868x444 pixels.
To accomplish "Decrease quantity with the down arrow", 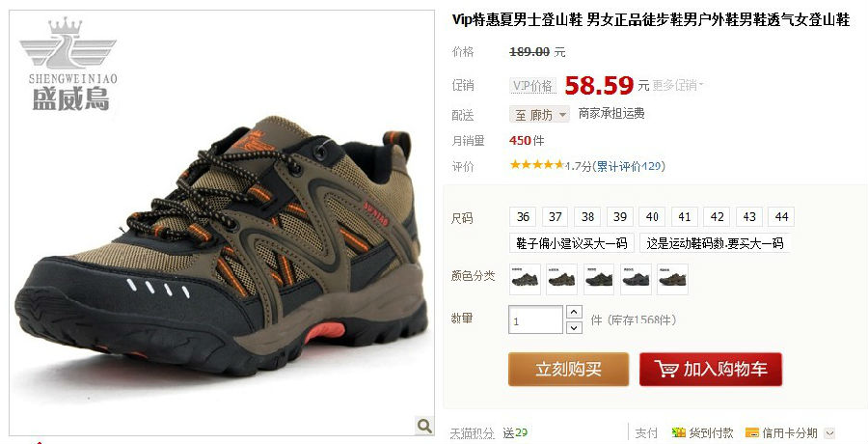I will (x=574, y=327).
